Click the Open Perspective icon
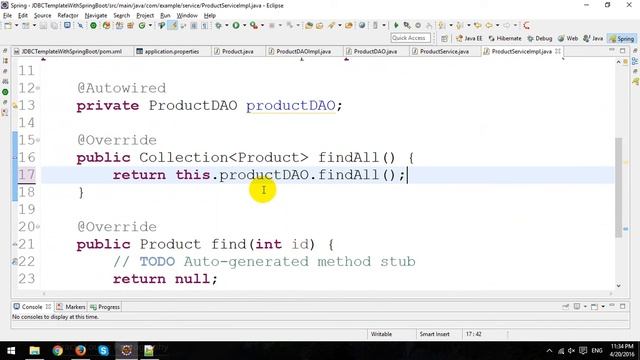The width and height of the screenshot is (640, 360). 444,38
